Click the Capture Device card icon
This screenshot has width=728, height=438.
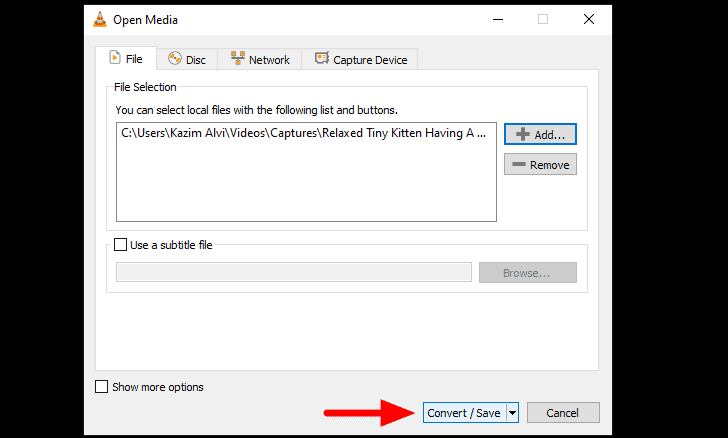coord(322,58)
